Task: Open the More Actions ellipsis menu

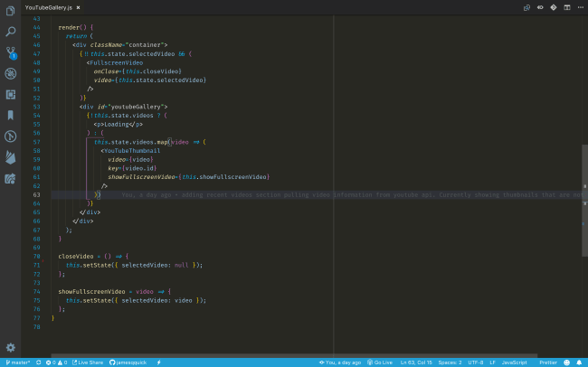Action: 579,7
